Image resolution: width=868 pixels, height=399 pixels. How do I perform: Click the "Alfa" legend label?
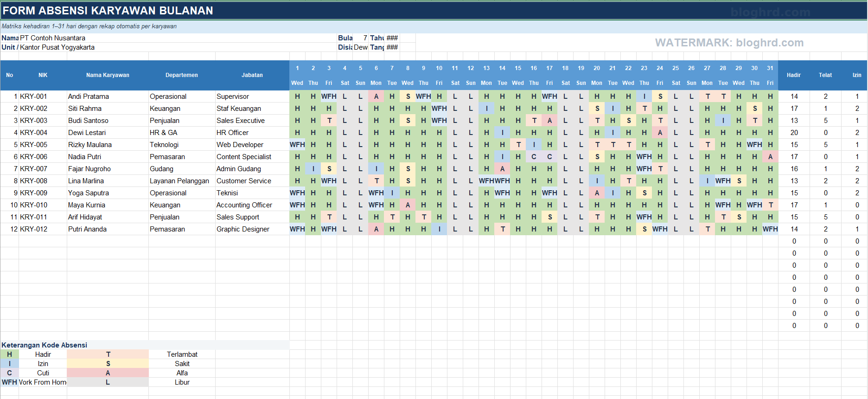[x=182, y=373]
